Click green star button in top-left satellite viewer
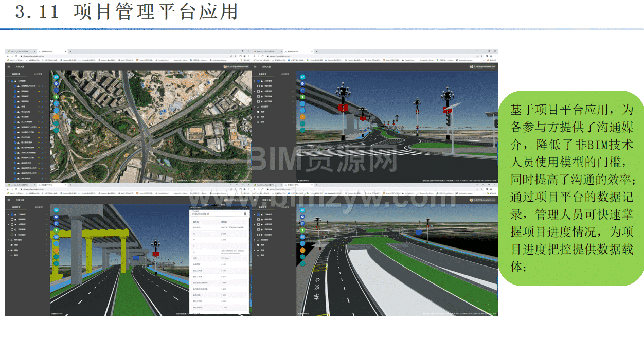Image resolution: width=644 pixels, height=355 pixels. click(56, 96)
